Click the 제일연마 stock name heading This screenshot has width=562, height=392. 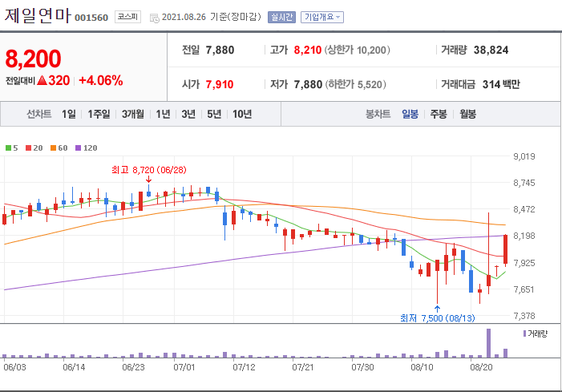coord(38,16)
